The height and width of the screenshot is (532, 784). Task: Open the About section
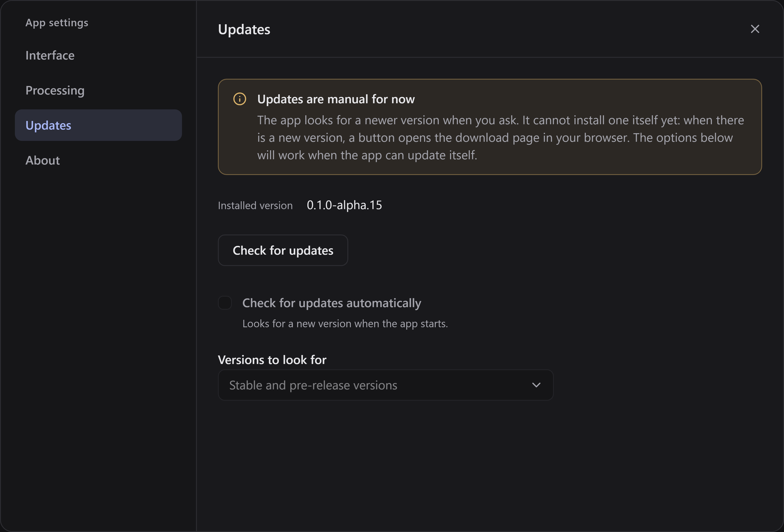click(98, 160)
